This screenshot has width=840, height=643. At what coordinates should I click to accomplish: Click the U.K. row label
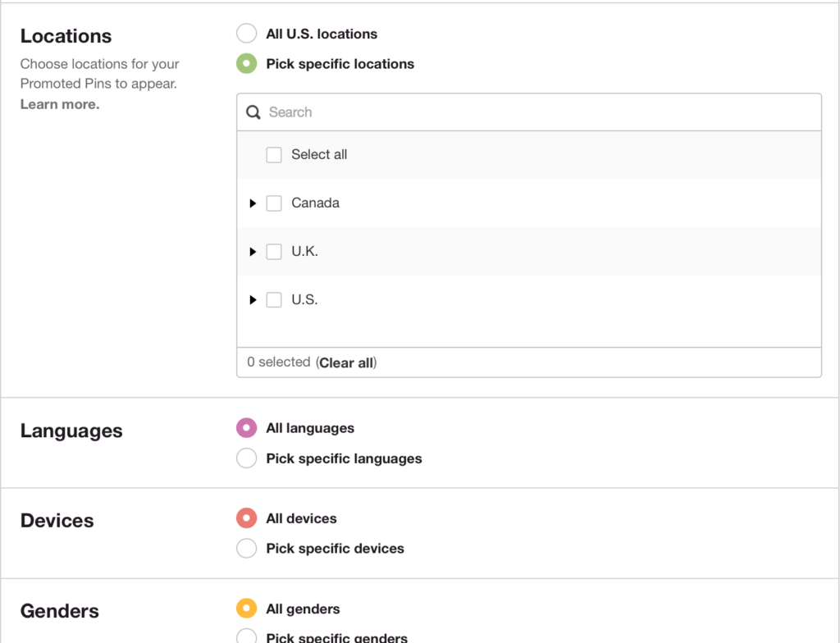pos(304,251)
